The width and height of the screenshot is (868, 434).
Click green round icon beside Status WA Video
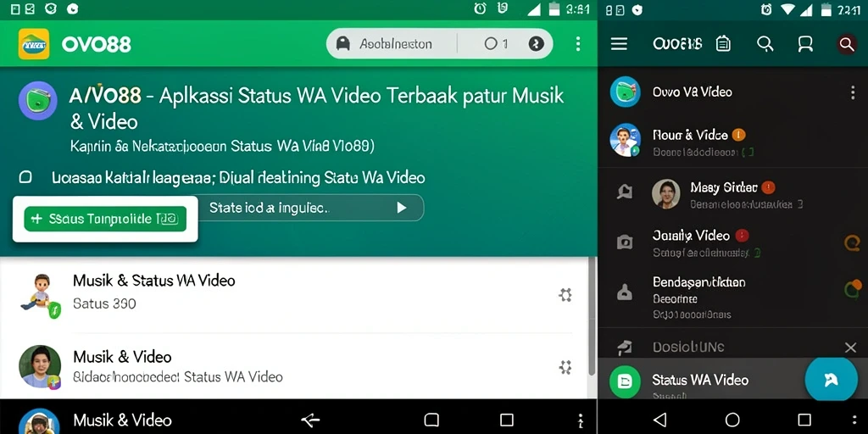(625, 381)
